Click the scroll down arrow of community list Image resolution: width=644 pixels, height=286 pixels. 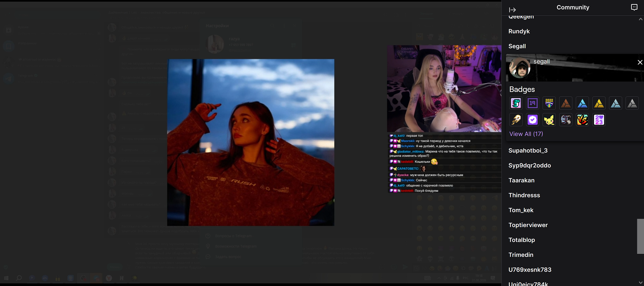[x=640, y=283]
